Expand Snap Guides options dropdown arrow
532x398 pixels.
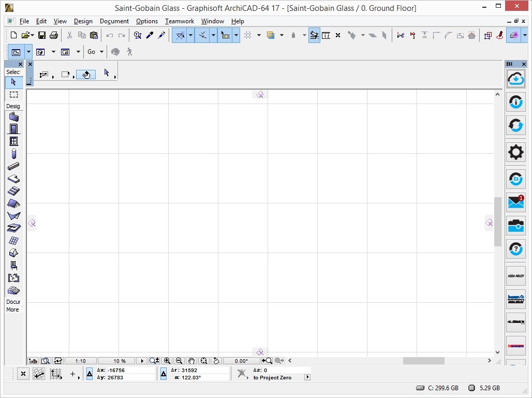213,35
